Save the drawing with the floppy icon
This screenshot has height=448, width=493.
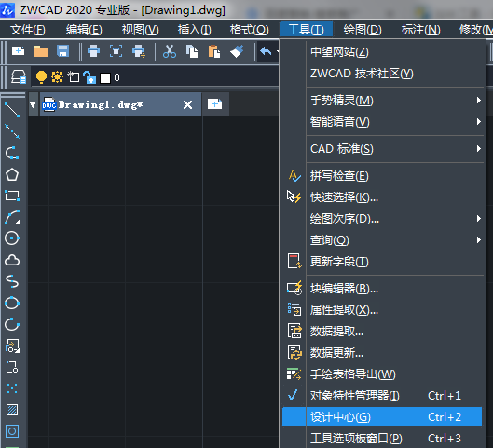pyautogui.click(x=62, y=51)
